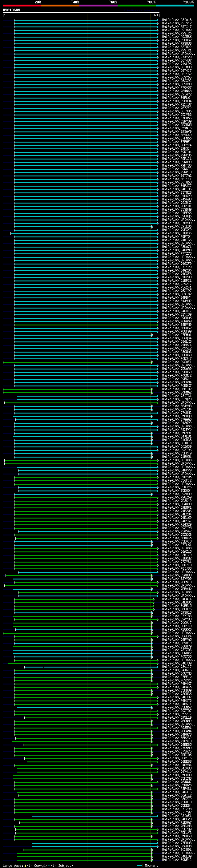Click the UniRef100_A9UDS9 label
The height and width of the screenshot is (868, 197).
click(x=176, y=372)
